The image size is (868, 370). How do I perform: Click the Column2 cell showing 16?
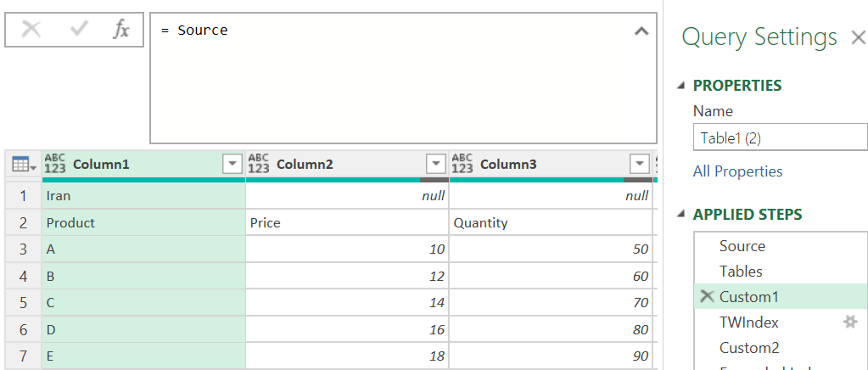click(x=348, y=329)
